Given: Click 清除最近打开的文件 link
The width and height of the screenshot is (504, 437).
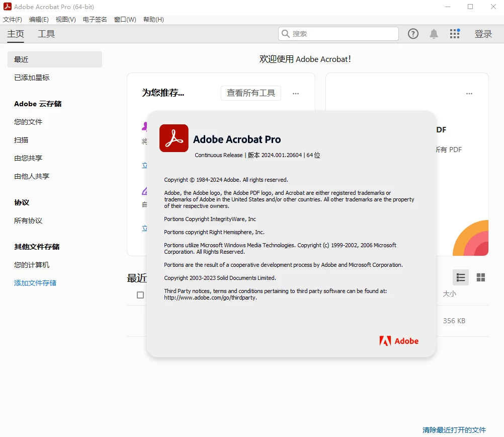Looking at the screenshot, I should [x=454, y=430].
